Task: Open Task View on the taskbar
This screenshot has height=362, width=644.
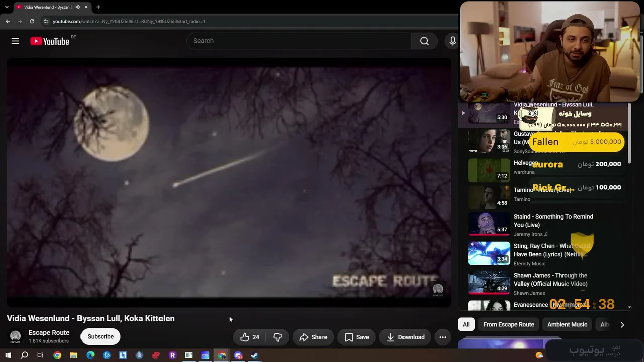Action: click(40, 355)
